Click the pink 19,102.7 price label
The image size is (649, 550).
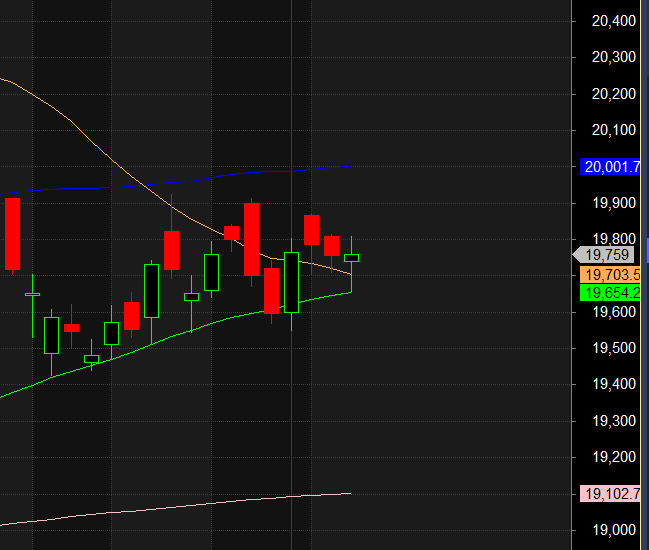pos(610,494)
